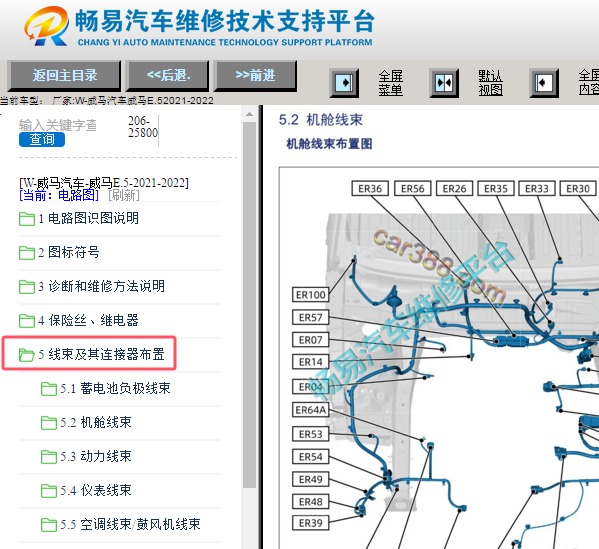Click the 5.2 机舱线束 page heading
The image size is (599, 549).
[321, 120]
